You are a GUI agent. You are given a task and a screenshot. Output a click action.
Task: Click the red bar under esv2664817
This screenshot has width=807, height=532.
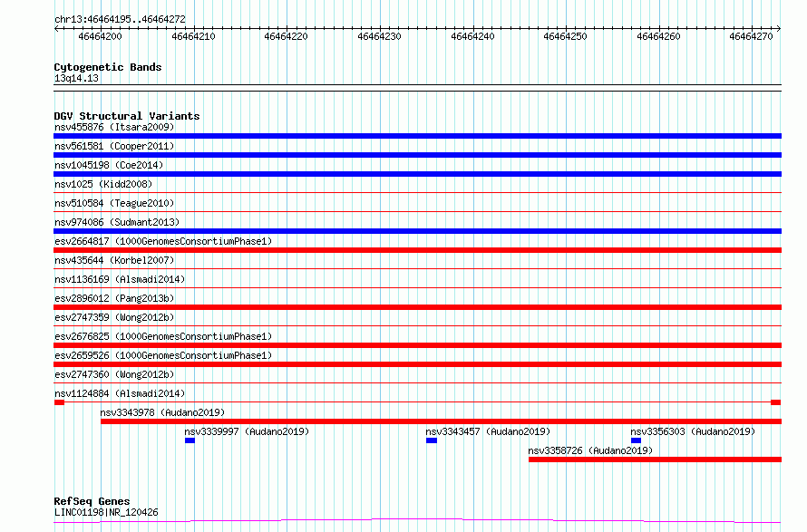pyautogui.click(x=417, y=250)
